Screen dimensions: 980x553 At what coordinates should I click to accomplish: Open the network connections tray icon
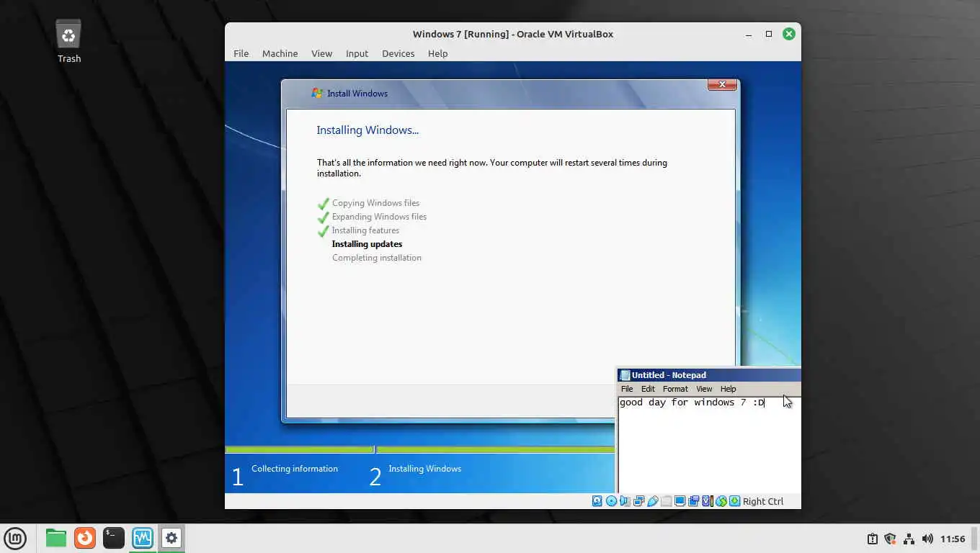coord(909,539)
